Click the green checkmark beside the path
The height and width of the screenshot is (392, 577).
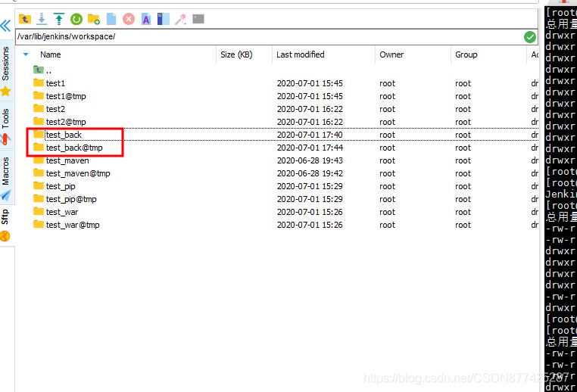[530, 37]
